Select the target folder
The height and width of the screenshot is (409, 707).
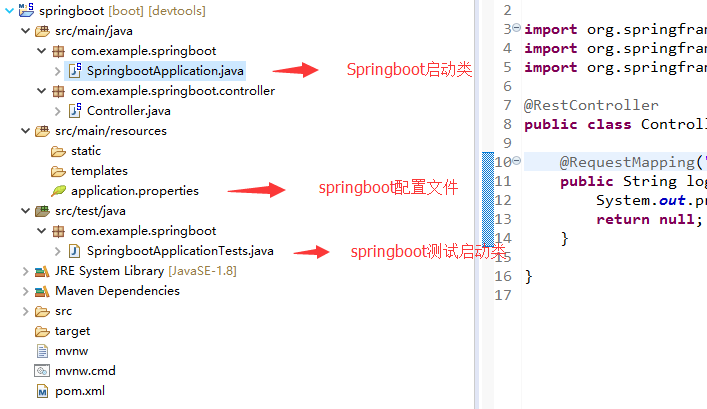(72, 331)
